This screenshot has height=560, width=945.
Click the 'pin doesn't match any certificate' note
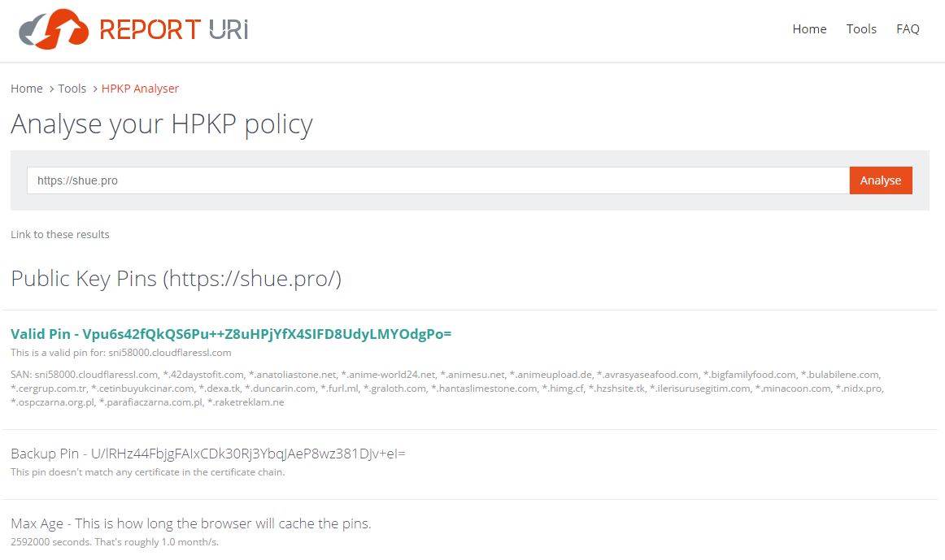(x=147, y=472)
